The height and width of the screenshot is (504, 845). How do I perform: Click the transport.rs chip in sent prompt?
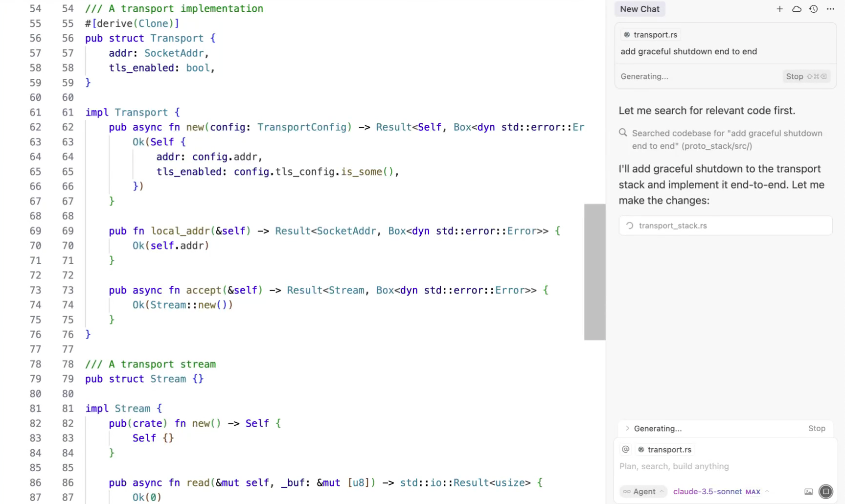[650, 35]
